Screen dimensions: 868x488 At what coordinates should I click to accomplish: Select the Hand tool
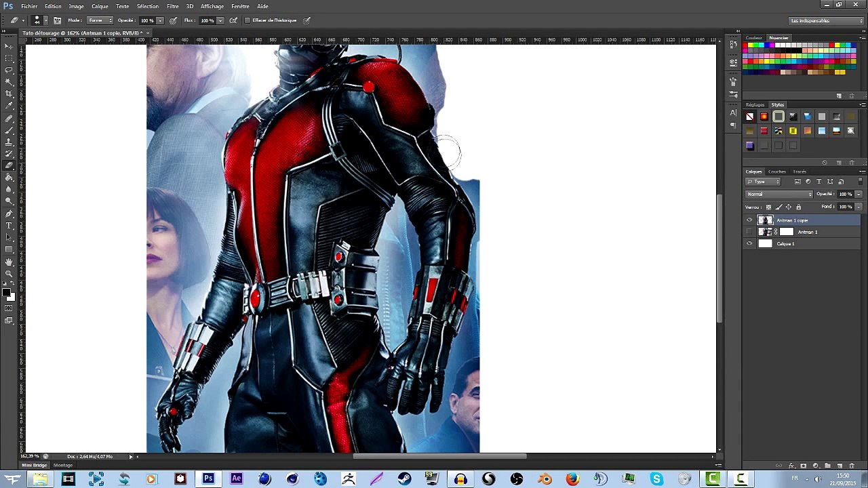9,262
